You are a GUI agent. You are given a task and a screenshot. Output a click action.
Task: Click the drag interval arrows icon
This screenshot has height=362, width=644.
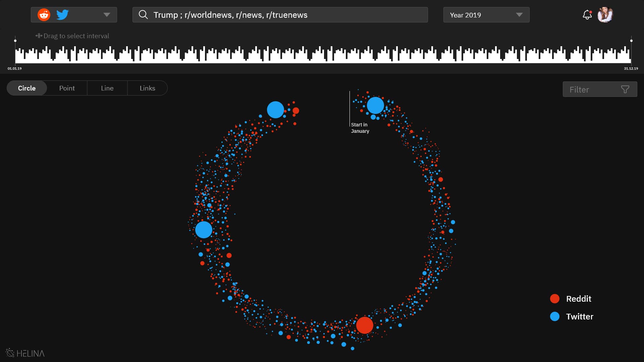(x=39, y=36)
